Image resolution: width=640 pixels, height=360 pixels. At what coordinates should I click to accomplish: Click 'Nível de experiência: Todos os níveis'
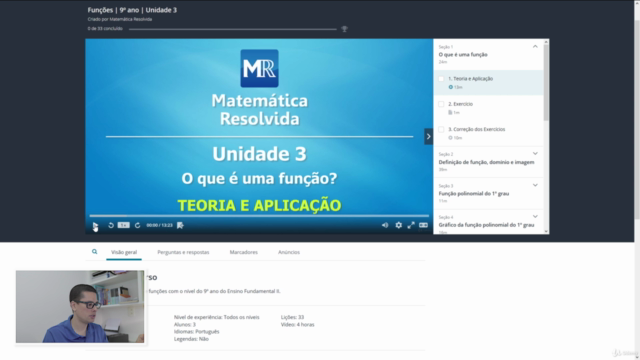coord(217,317)
